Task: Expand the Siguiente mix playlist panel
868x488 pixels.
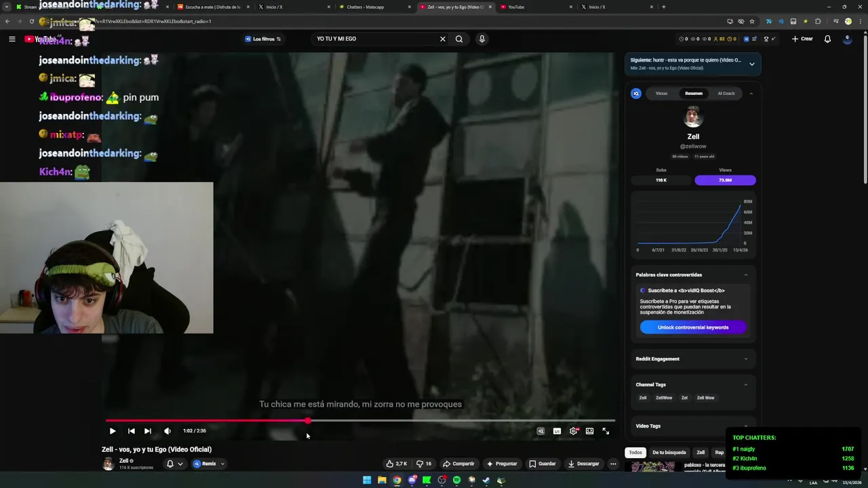Action: coord(751,64)
